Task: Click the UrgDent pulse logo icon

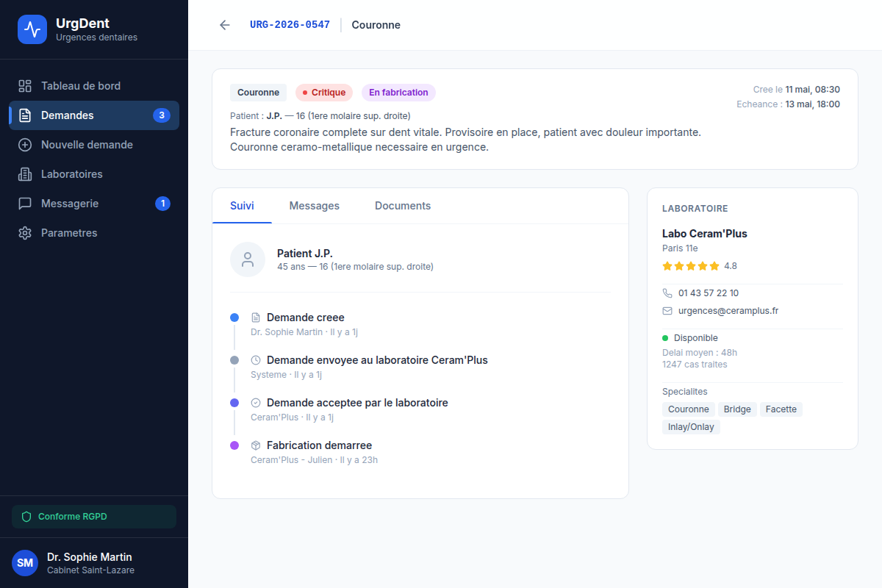Action: [32, 29]
